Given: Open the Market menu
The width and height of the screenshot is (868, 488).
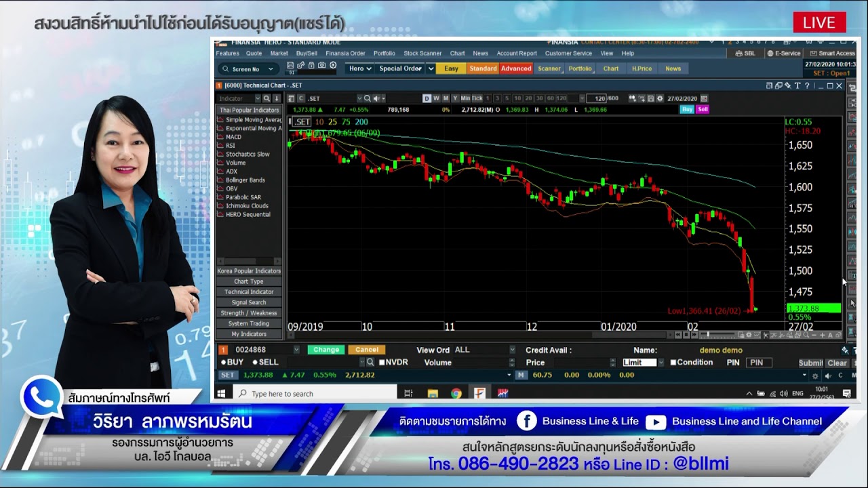Looking at the screenshot, I should (x=279, y=54).
